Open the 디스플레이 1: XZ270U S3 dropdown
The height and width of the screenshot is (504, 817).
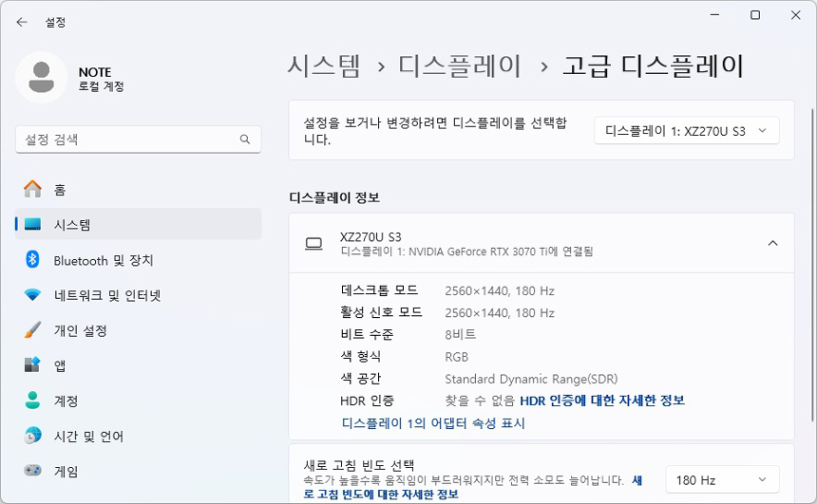(x=687, y=131)
